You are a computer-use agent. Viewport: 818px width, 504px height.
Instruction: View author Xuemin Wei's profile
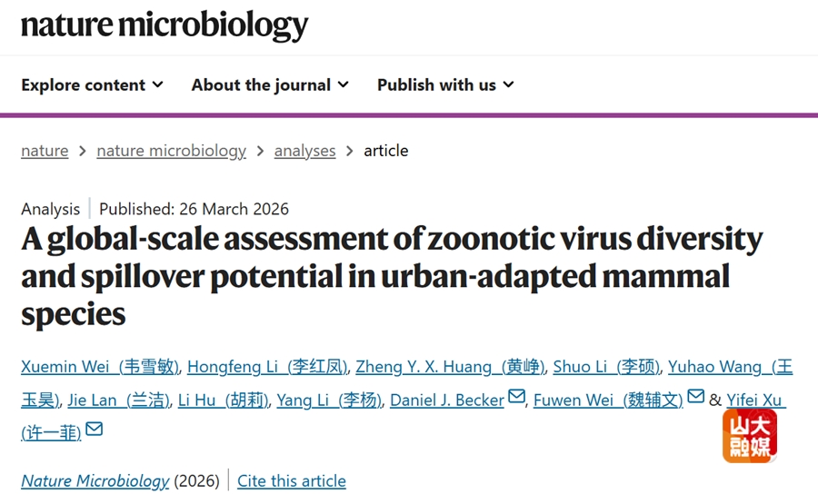pos(100,367)
